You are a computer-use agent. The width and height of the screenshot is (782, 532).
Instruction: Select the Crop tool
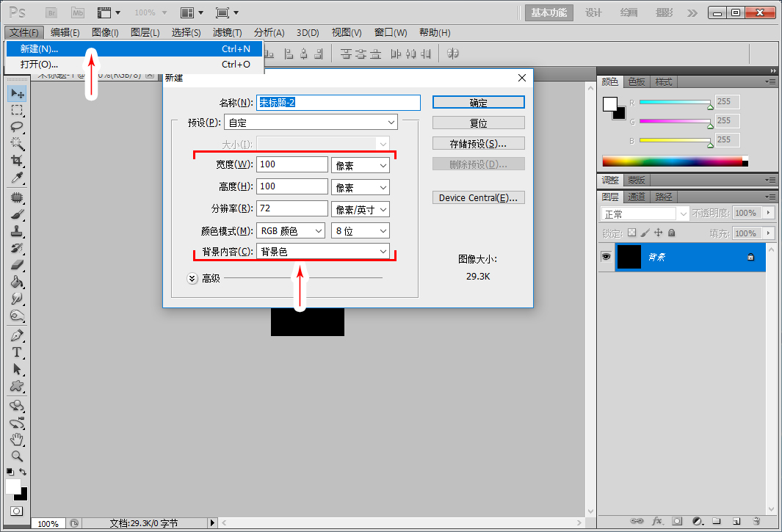pyautogui.click(x=17, y=161)
